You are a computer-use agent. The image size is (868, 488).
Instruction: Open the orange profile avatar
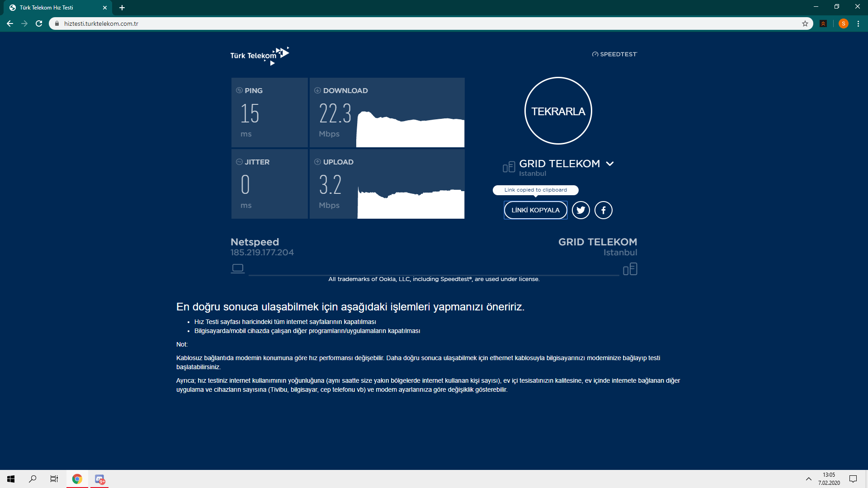click(x=843, y=23)
